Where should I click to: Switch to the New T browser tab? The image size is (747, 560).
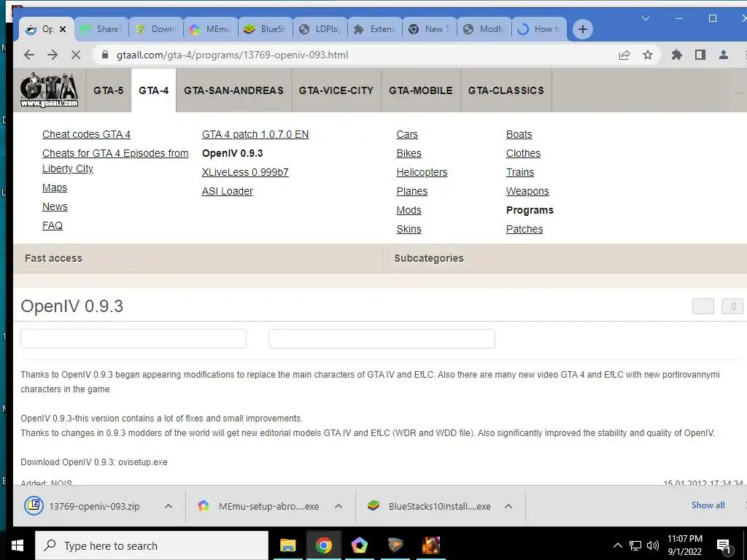(430, 29)
